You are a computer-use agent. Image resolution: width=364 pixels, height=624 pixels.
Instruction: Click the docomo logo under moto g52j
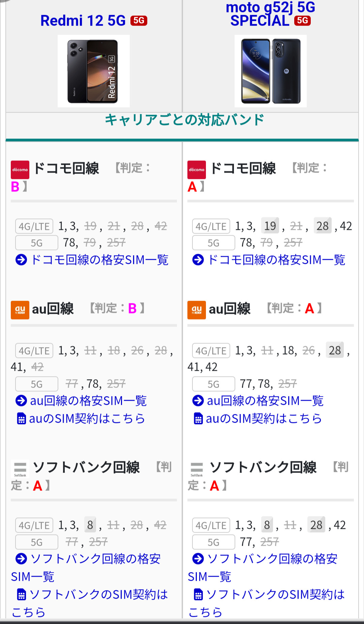click(196, 170)
